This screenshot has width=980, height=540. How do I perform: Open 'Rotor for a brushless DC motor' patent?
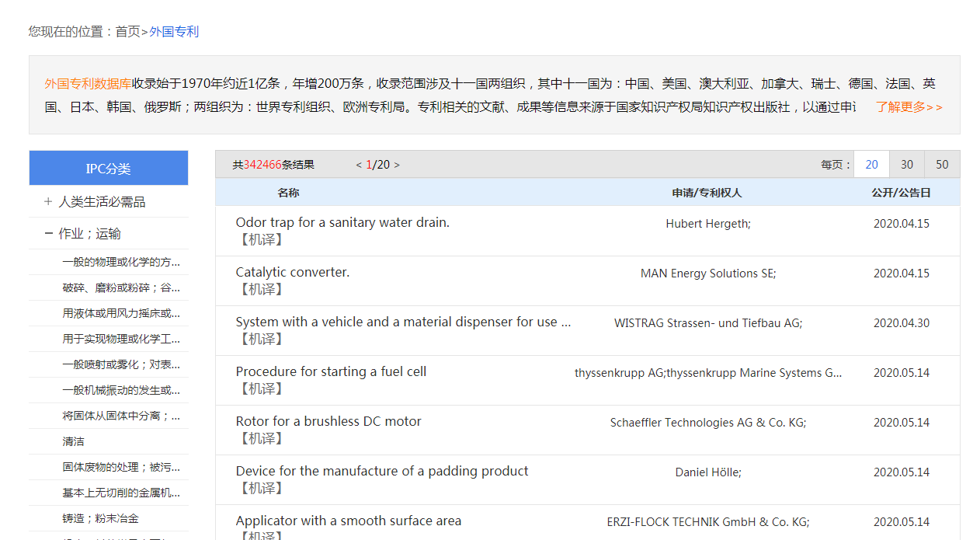tap(328, 421)
